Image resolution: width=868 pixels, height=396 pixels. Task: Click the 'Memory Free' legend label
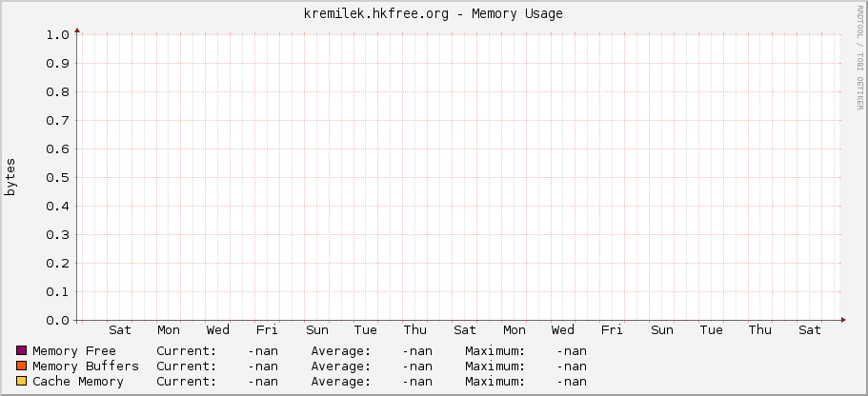click(74, 351)
